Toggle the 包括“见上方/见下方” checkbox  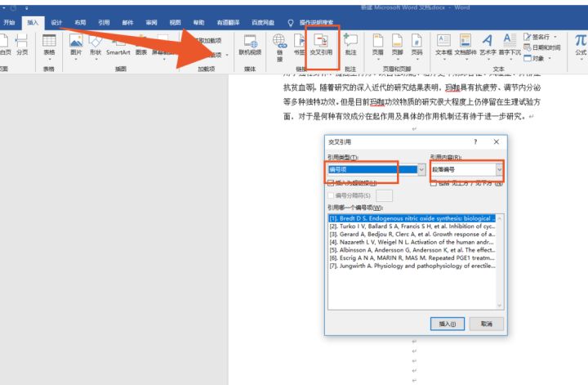click(434, 183)
